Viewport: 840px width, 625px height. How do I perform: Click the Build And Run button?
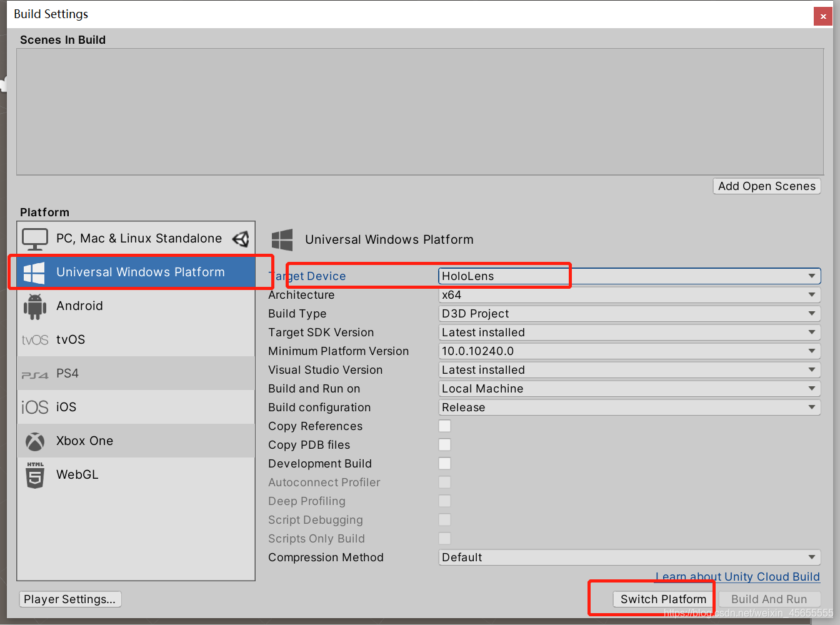(769, 599)
